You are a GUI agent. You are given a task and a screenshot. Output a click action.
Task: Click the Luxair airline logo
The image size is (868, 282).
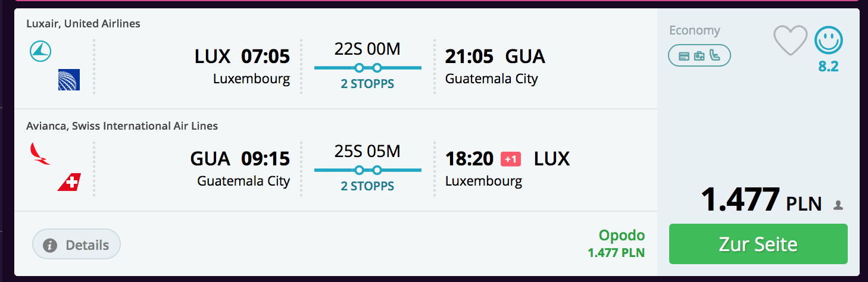point(40,51)
